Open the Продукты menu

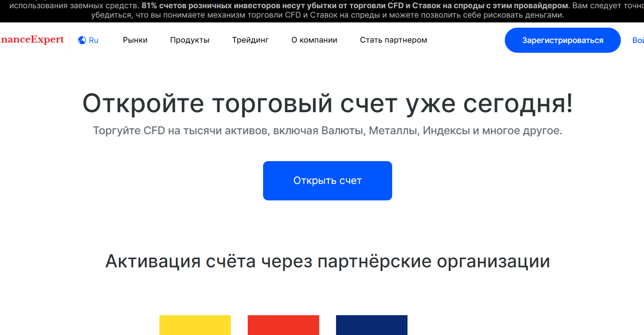click(x=190, y=40)
